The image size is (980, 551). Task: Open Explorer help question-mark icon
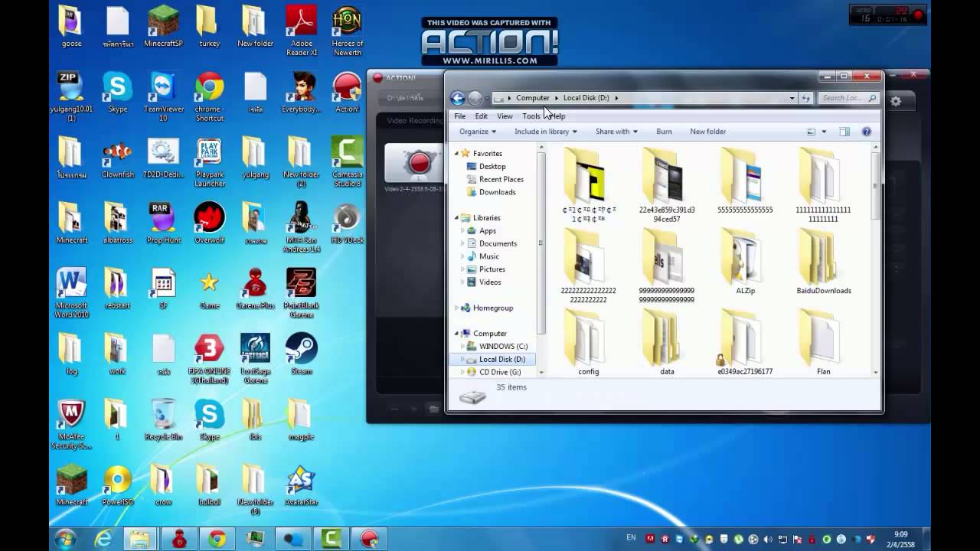point(866,132)
